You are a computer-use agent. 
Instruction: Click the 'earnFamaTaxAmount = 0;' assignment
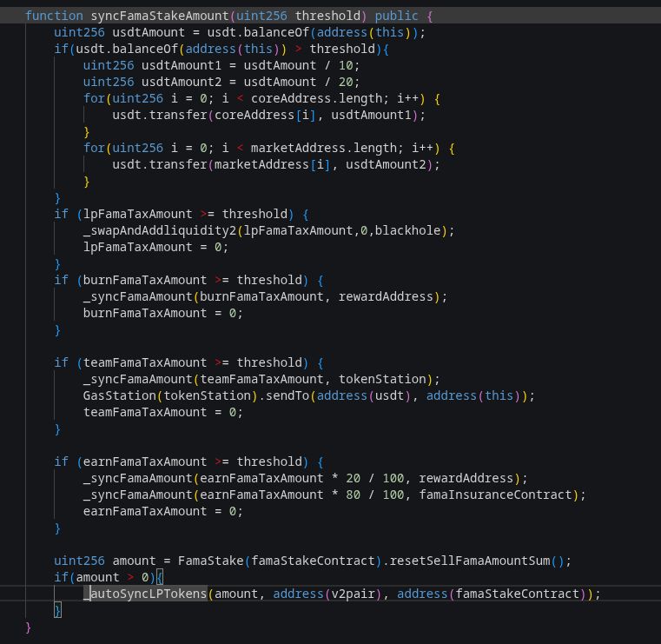[x=163, y=511]
